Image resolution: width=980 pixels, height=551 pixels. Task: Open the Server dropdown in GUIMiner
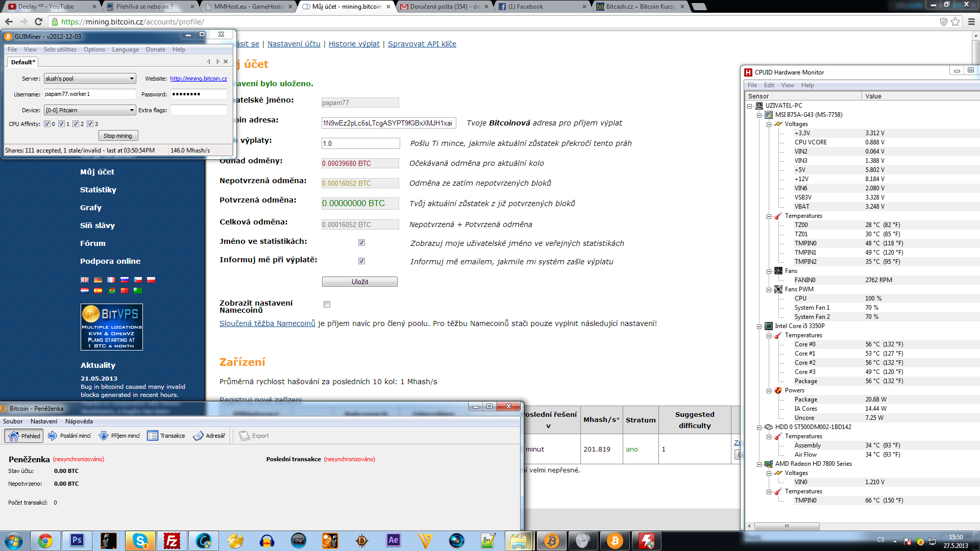point(90,79)
